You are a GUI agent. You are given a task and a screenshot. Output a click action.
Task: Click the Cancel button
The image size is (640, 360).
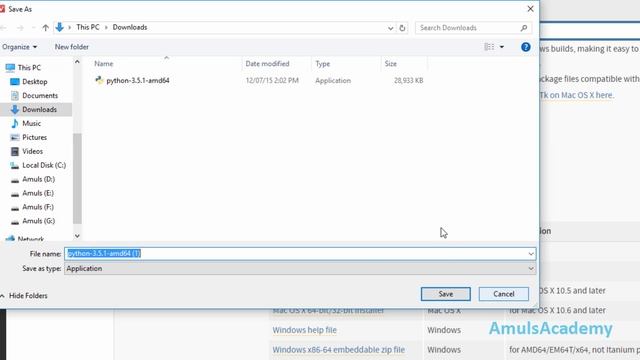504,294
